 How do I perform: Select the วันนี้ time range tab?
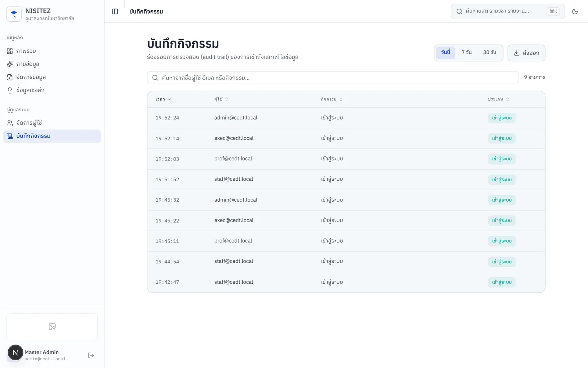point(446,52)
